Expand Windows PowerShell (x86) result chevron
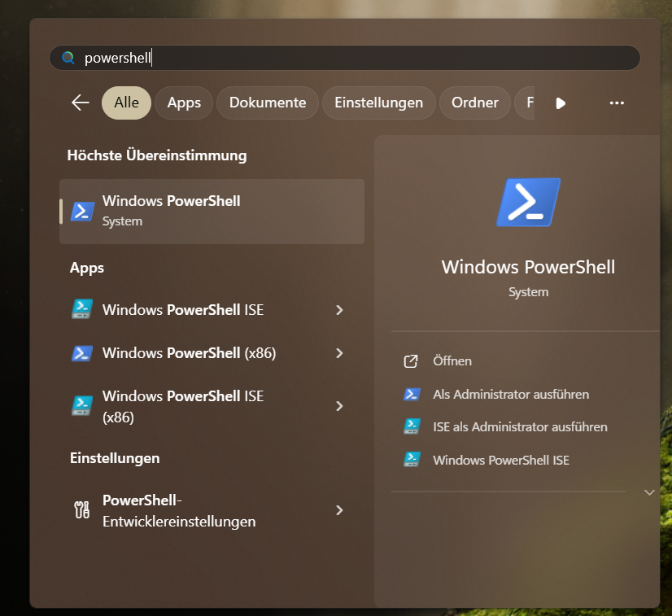The image size is (672, 616). click(339, 353)
